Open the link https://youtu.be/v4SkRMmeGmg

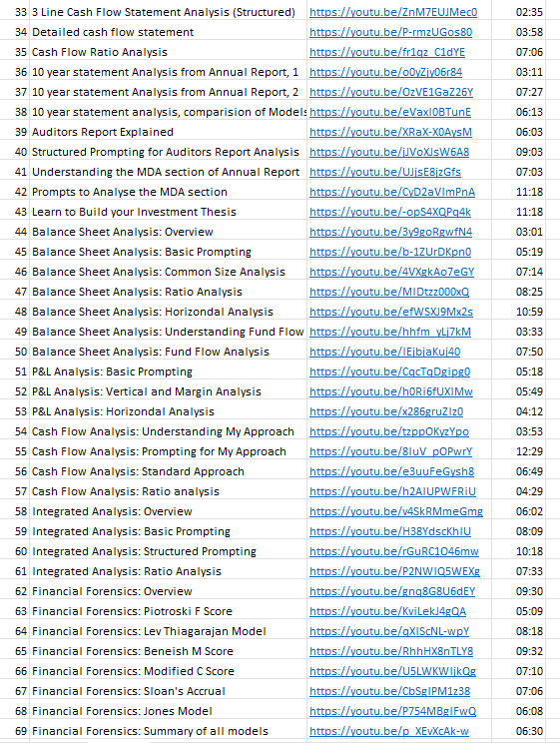tap(396, 511)
